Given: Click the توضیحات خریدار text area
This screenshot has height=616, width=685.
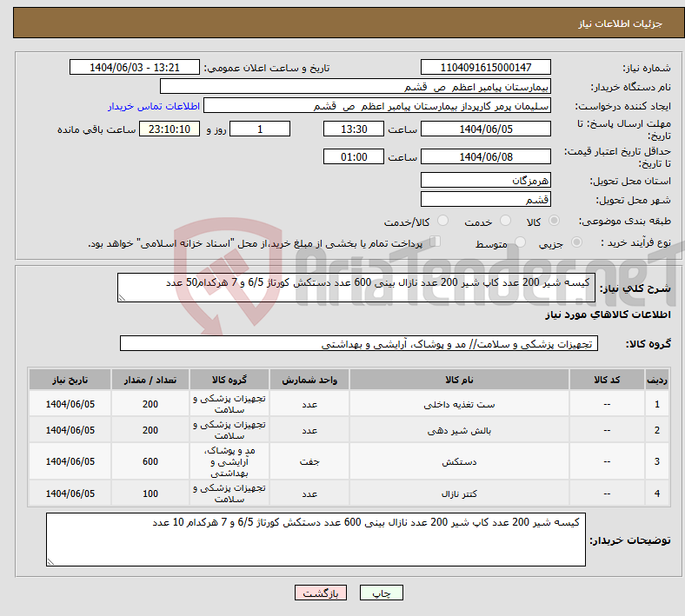Looking at the screenshot, I should click(316, 540).
